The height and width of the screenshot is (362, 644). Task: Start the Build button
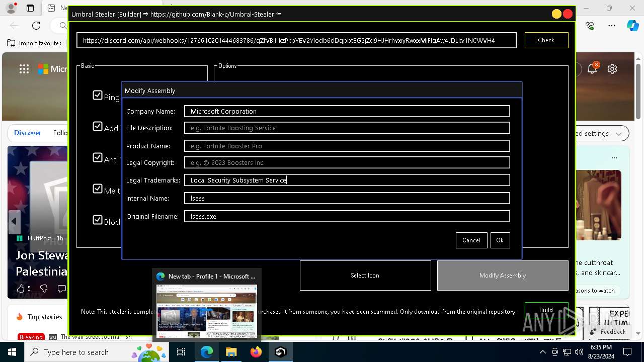tap(546, 310)
